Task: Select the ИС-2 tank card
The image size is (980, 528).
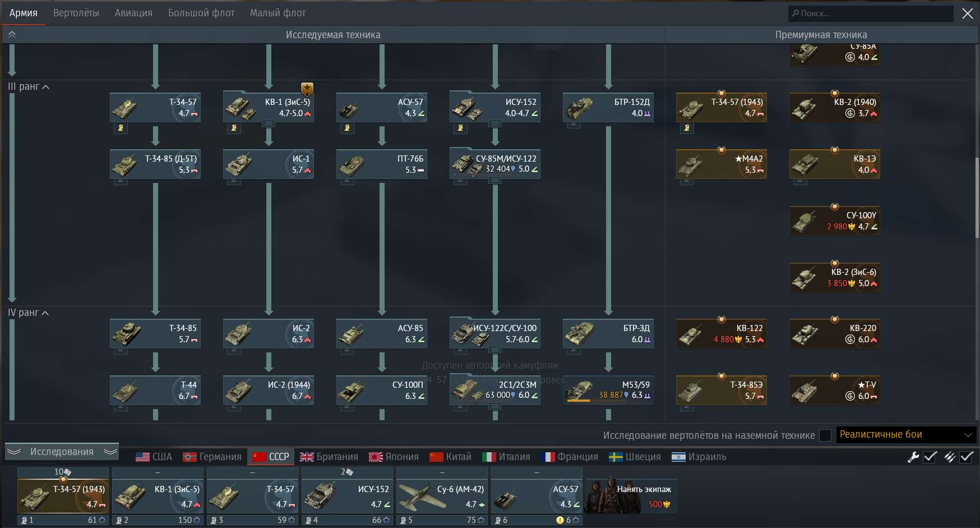Action: pos(269,333)
